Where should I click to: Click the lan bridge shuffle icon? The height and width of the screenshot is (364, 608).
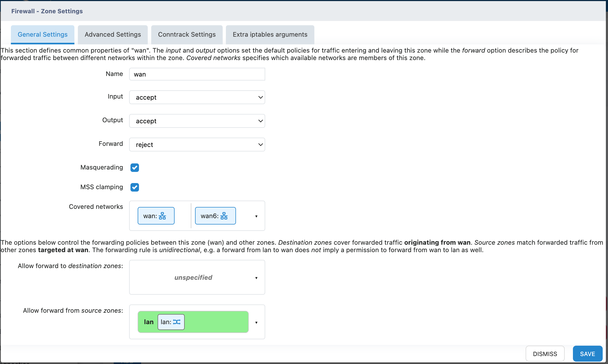[x=177, y=322]
